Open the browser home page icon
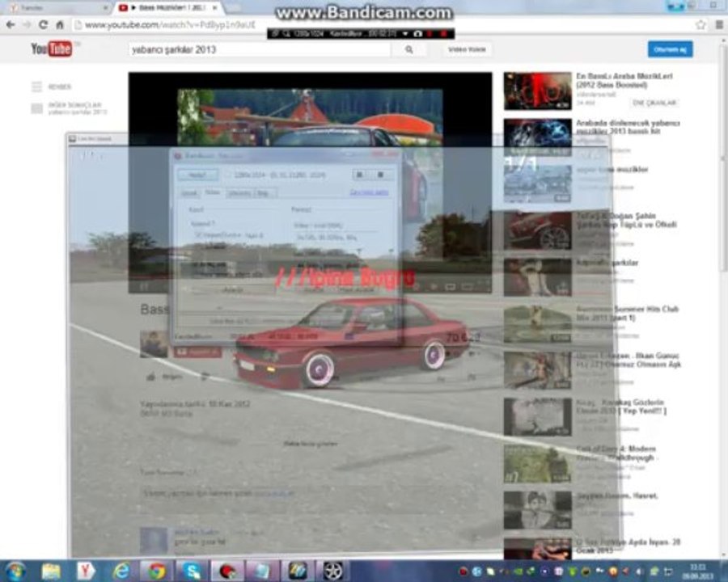728x582 pixels. (60, 24)
